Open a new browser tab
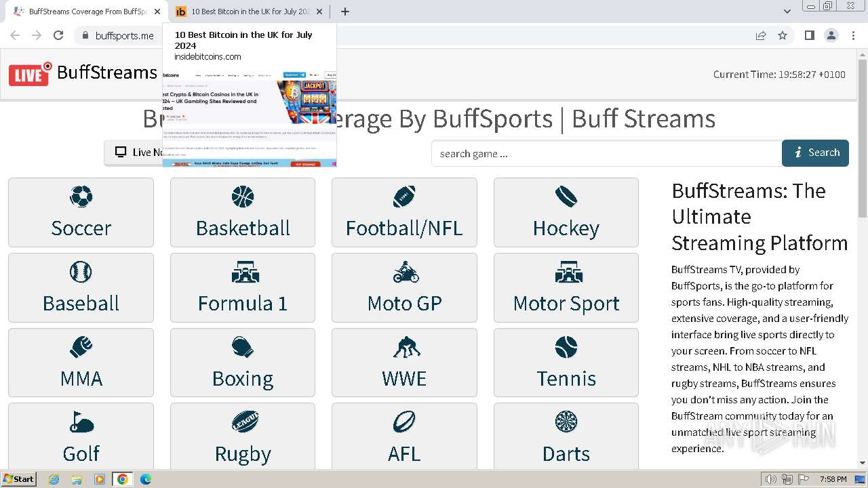Viewport: 868px width, 488px height. [x=345, y=12]
